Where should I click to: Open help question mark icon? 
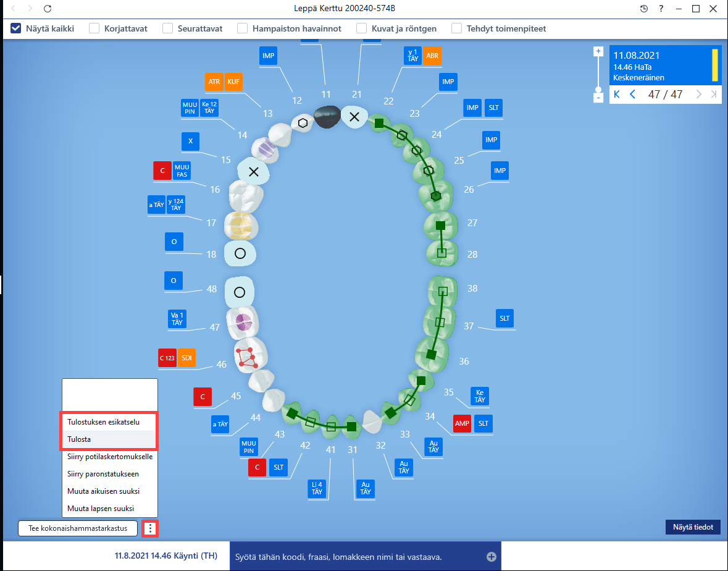click(661, 9)
